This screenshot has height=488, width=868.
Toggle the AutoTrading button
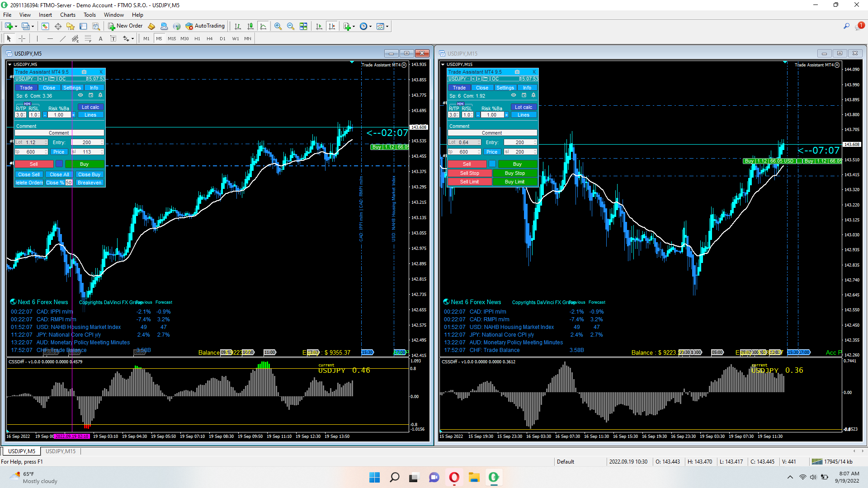205,26
